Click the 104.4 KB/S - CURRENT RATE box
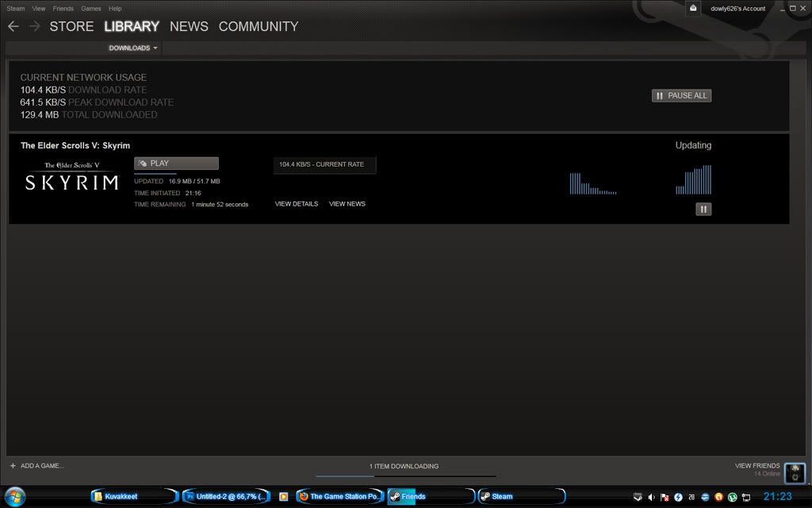The image size is (812, 508). point(324,165)
